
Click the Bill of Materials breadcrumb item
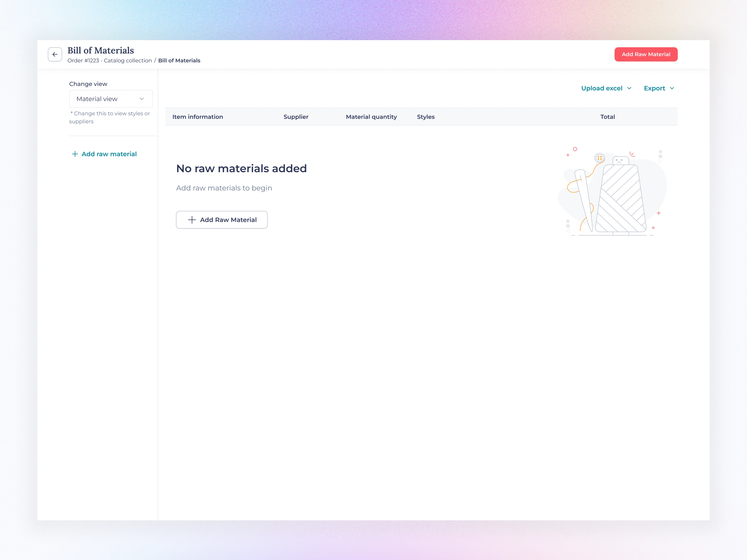click(x=179, y=61)
